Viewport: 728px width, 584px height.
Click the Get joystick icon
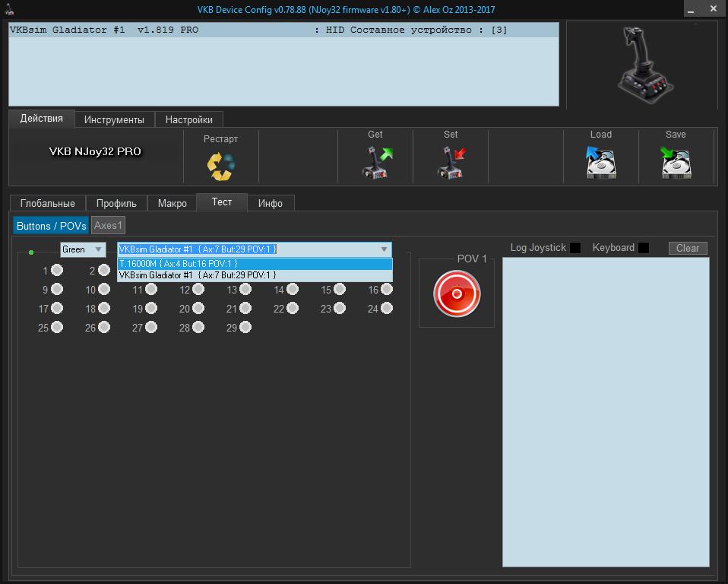(x=377, y=163)
